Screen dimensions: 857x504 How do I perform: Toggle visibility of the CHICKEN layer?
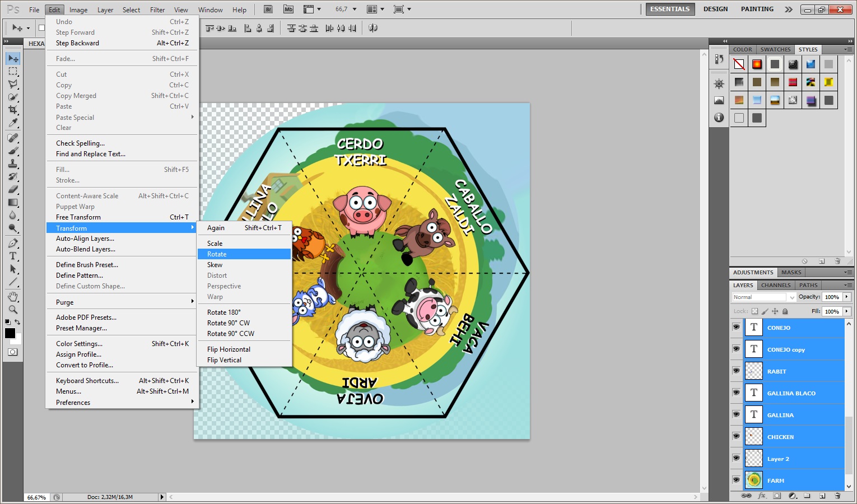(736, 436)
